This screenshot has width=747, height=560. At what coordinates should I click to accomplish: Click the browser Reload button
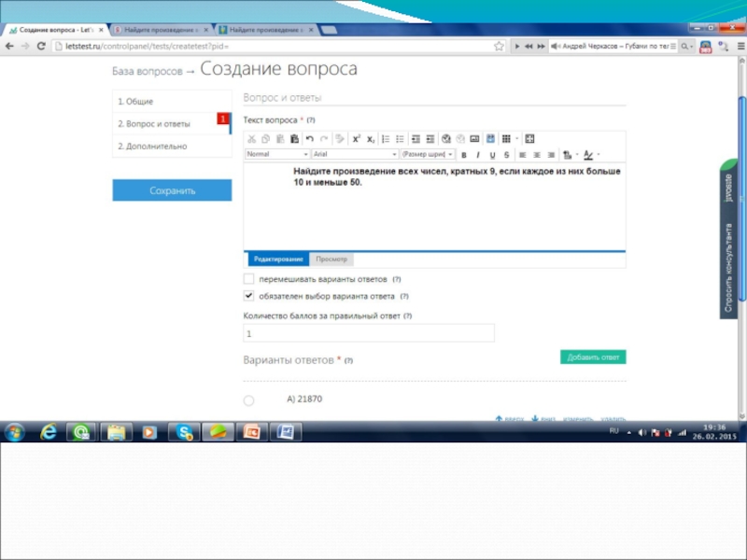point(41,46)
